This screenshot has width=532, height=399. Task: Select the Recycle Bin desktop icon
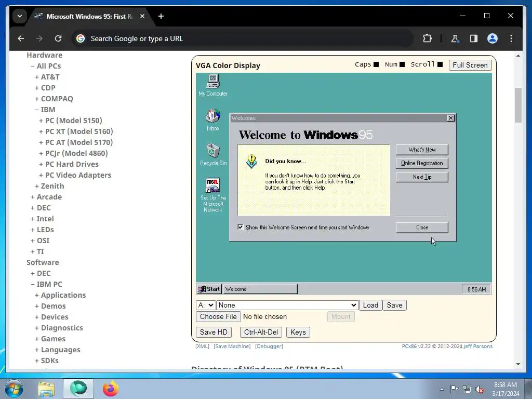(213, 154)
